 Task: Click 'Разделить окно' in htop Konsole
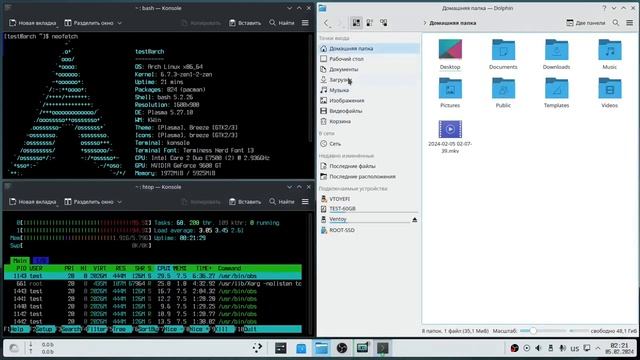pyautogui.click(x=89, y=202)
